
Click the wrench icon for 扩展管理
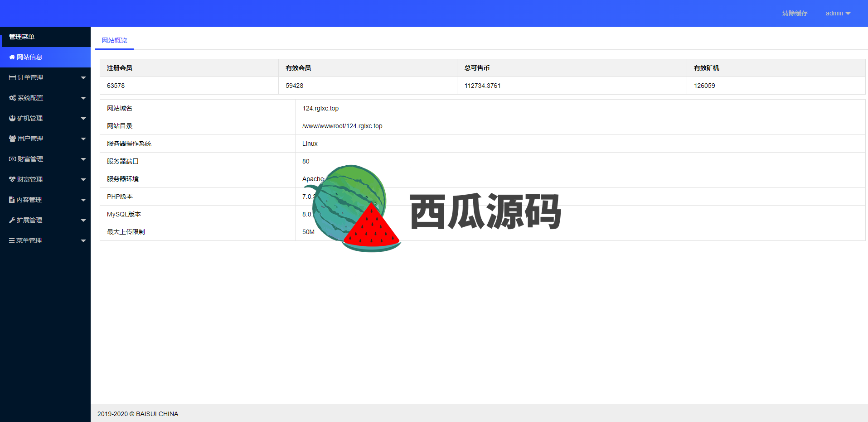(x=12, y=221)
